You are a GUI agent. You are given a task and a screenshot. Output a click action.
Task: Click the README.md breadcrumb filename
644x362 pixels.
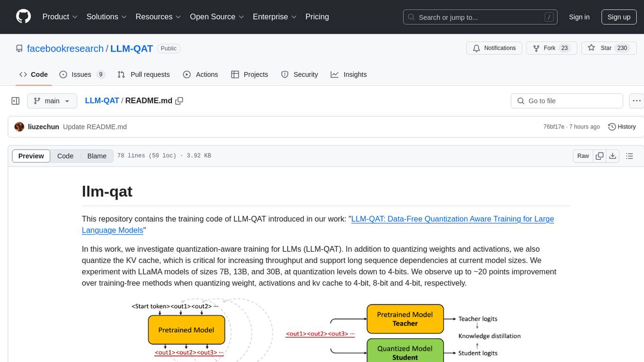(149, 101)
